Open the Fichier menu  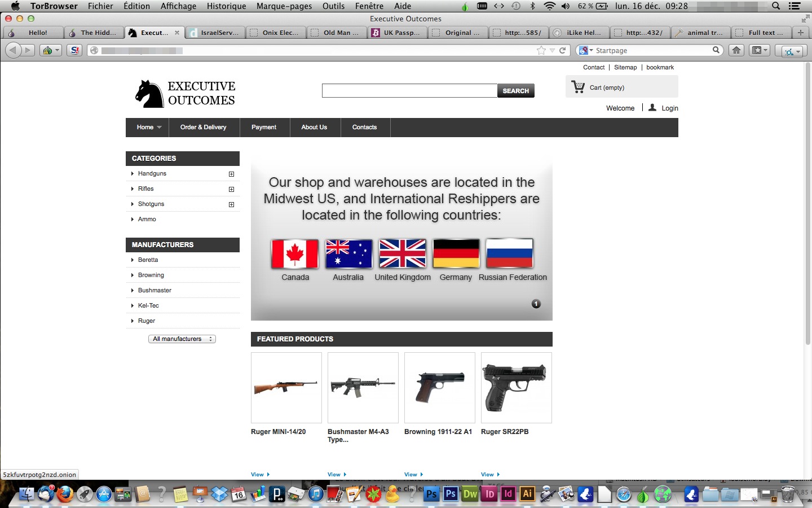click(x=100, y=6)
